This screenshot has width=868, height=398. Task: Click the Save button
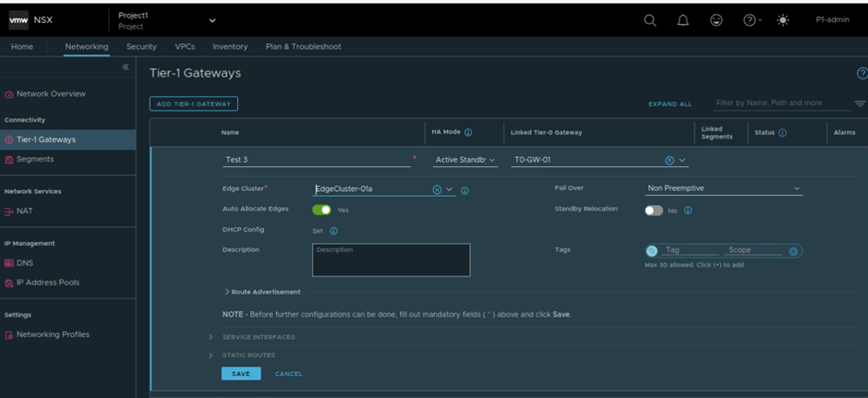241,374
